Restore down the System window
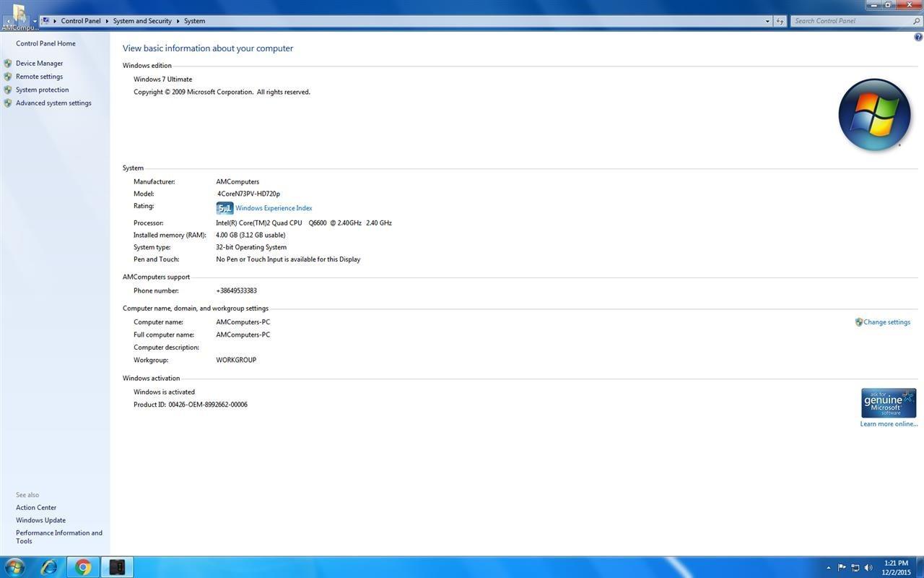 (889, 4)
